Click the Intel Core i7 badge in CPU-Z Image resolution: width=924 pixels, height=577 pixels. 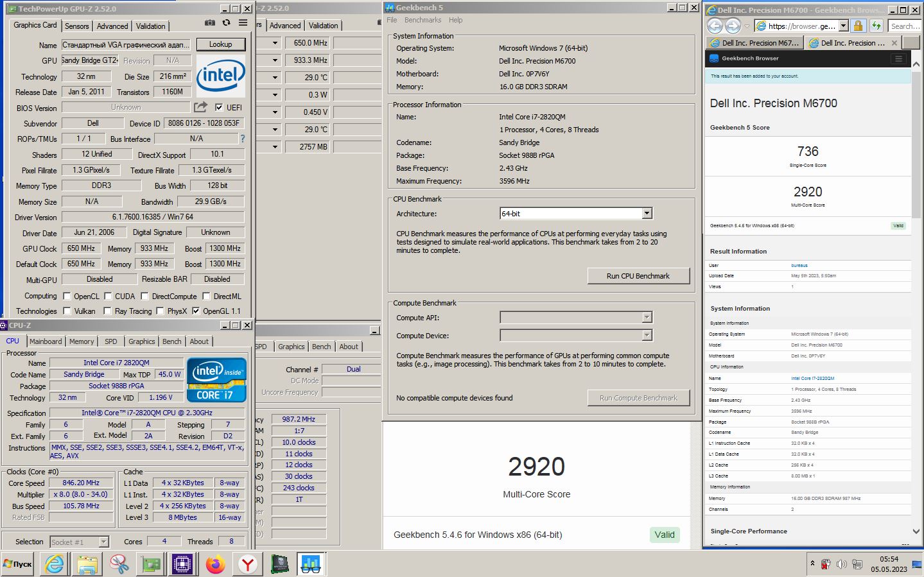tap(216, 380)
